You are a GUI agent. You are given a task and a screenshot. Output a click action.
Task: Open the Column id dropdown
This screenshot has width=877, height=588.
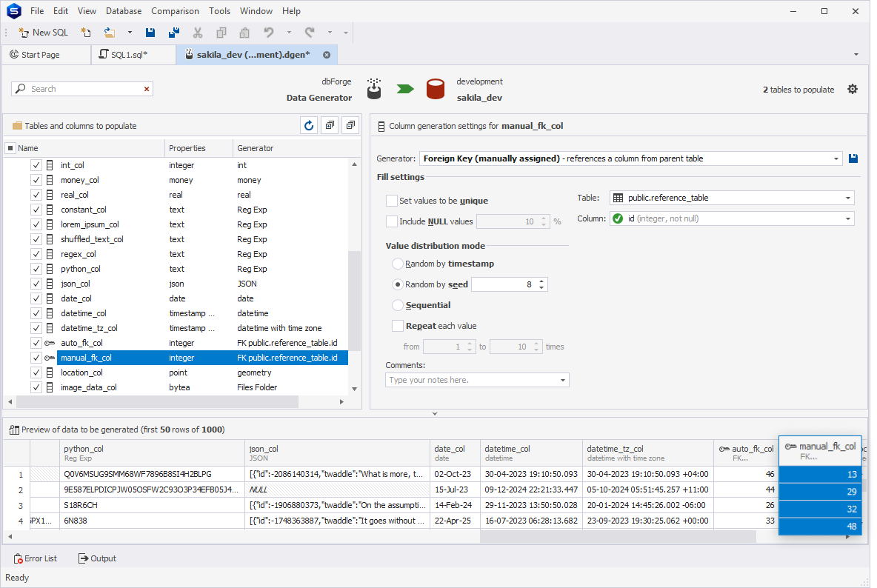(847, 218)
